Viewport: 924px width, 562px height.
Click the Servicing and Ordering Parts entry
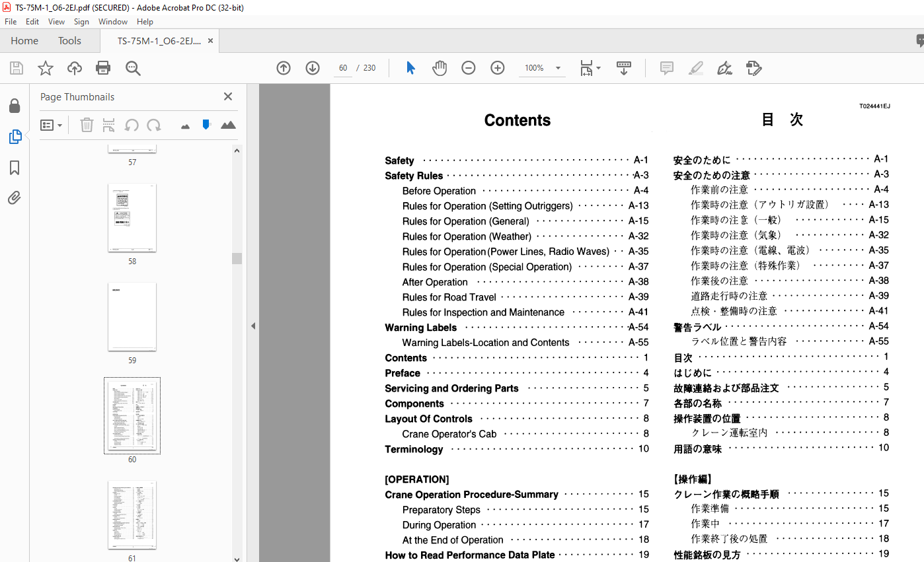[x=451, y=388]
